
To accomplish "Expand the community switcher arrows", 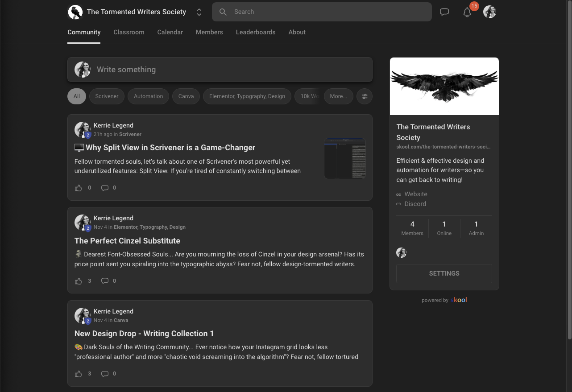I will (199, 12).
